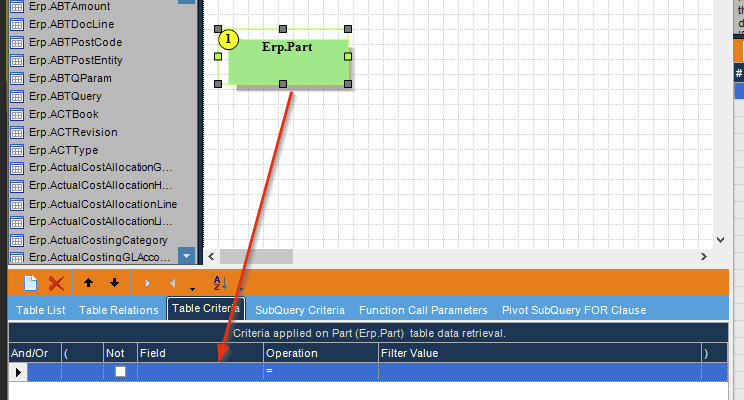Select Erp.ABTAmount in the table list
The image size is (744, 400).
pos(69,7)
